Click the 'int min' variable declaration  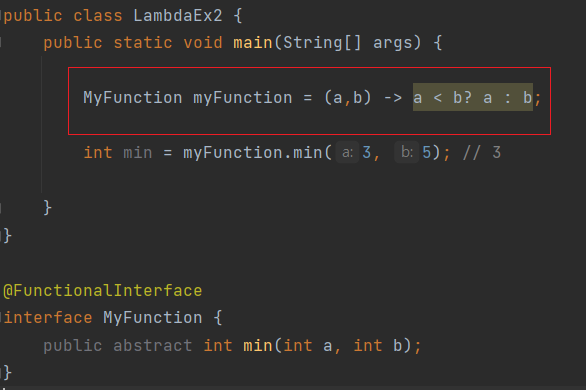pos(118,152)
